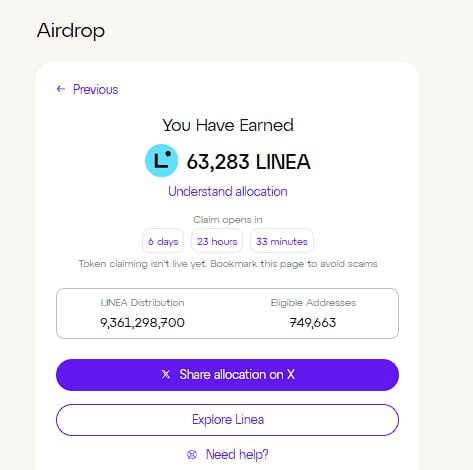473x470 pixels.
Task: Click the Eligible Addresses value 749,663
Action: tap(313, 323)
